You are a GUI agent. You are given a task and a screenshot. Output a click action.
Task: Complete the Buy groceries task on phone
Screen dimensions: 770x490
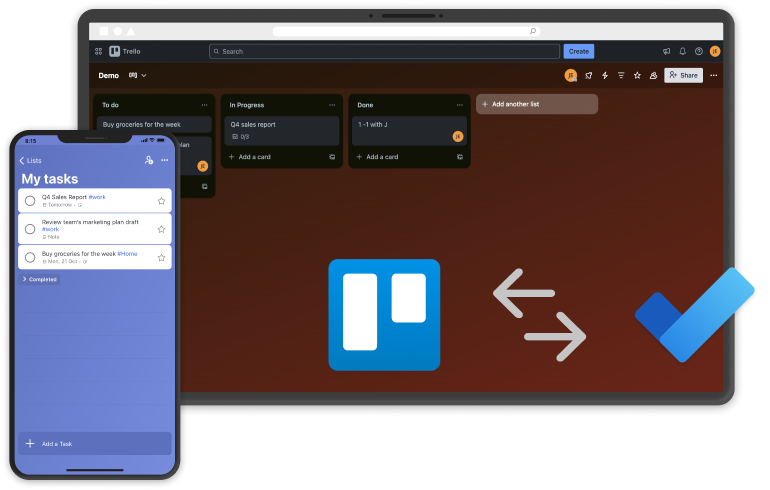click(30, 257)
